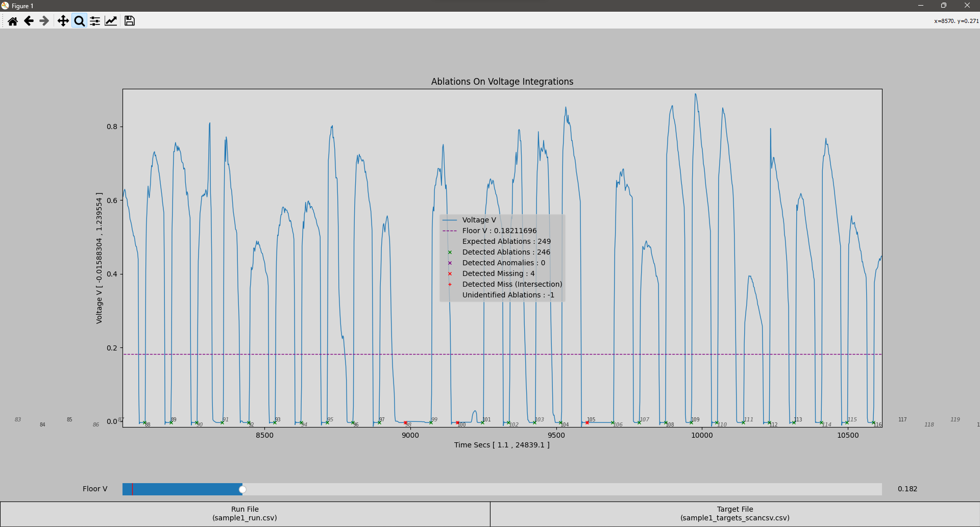Click the 10500 x-axis tick label
This screenshot has height=527, width=980.
(848, 435)
